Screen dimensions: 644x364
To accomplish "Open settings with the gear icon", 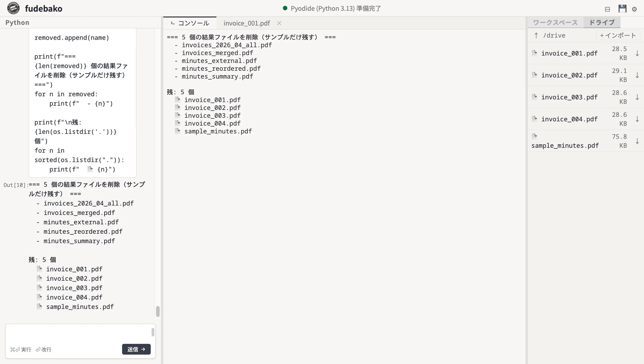I will (x=635, y=9).
